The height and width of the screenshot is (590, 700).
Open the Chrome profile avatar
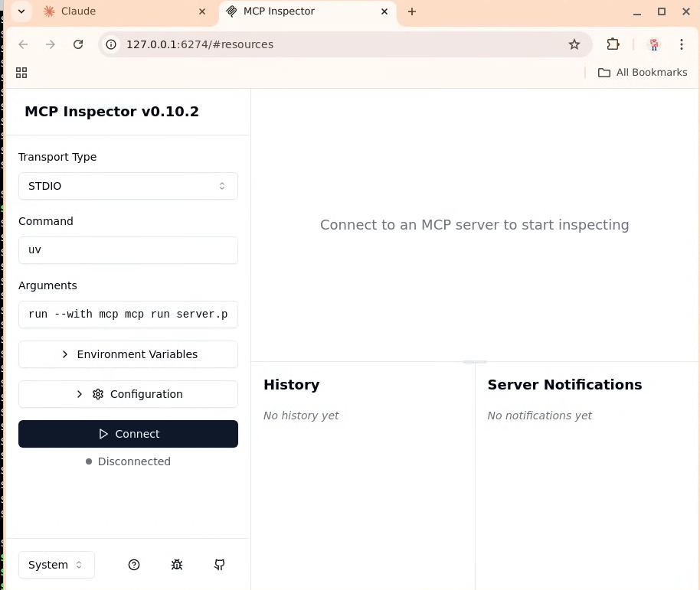[x=654, y=44]
